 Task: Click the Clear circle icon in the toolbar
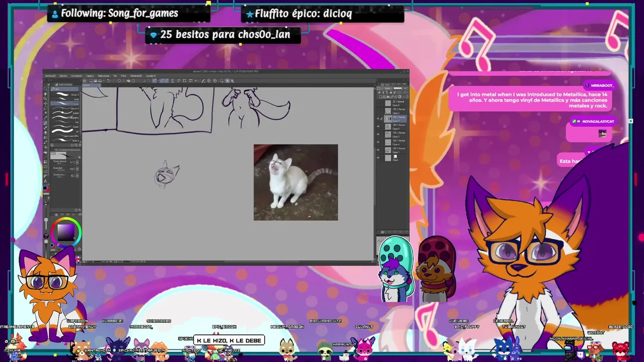click(119, 80)
